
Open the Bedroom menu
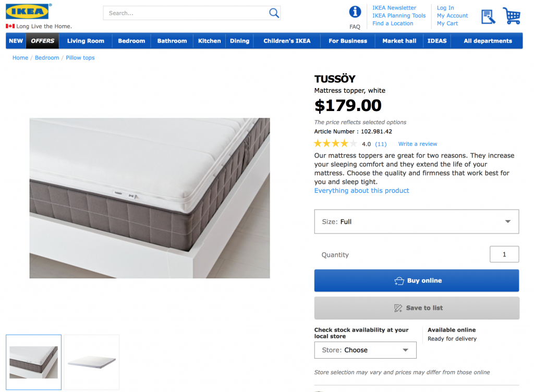point(131,41)
